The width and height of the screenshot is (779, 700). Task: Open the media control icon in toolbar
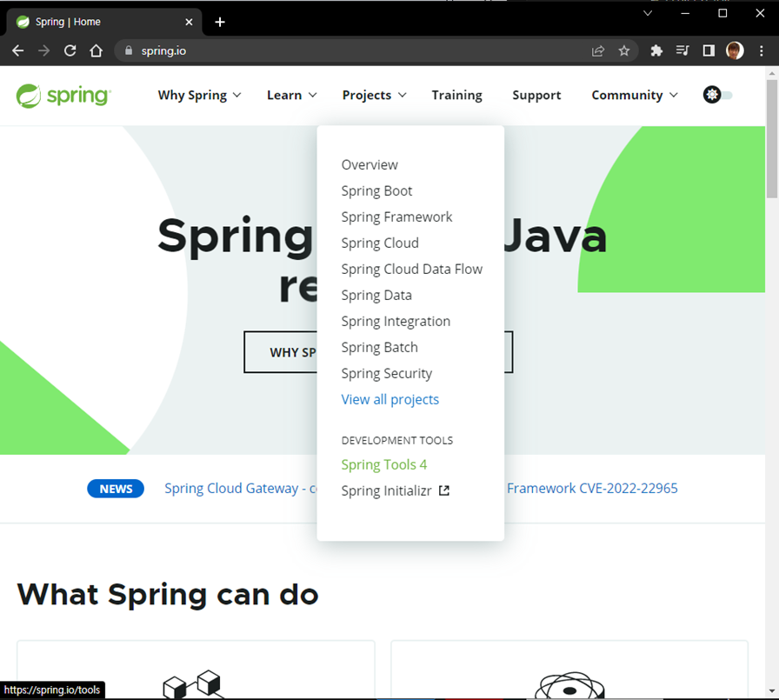[x=682, y=50]
